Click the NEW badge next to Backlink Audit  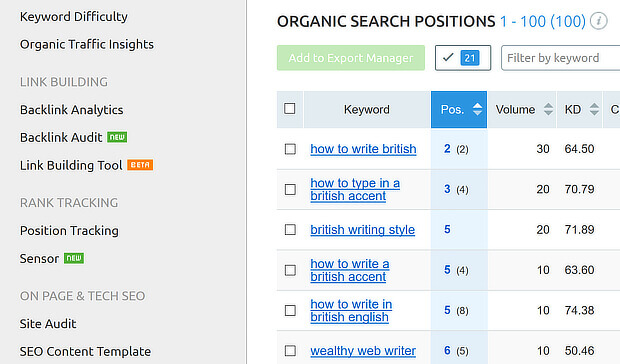pos(117,137)
